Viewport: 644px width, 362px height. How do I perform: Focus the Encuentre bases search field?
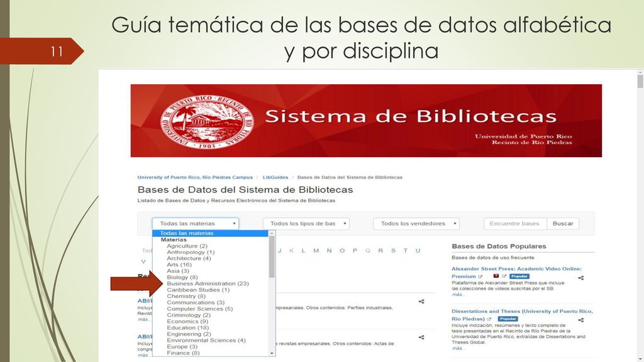pos(516,224)
